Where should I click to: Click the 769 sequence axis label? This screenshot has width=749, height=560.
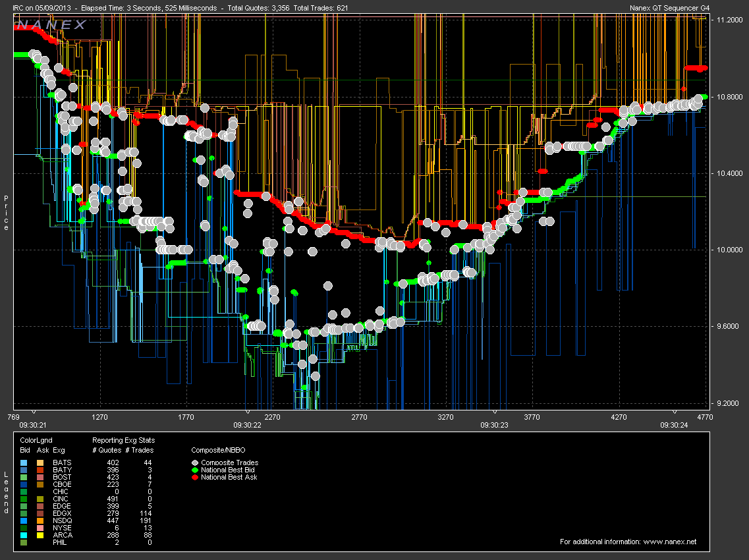pos(14,416)
